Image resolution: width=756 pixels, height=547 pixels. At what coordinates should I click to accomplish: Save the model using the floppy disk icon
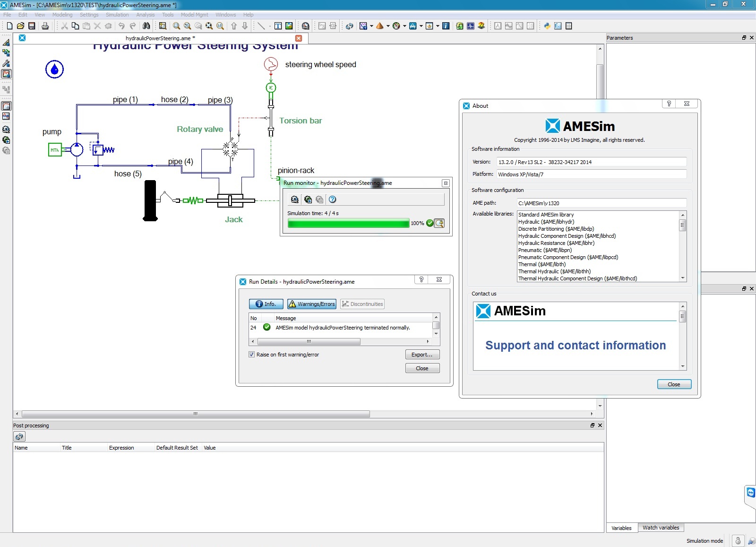32,26
